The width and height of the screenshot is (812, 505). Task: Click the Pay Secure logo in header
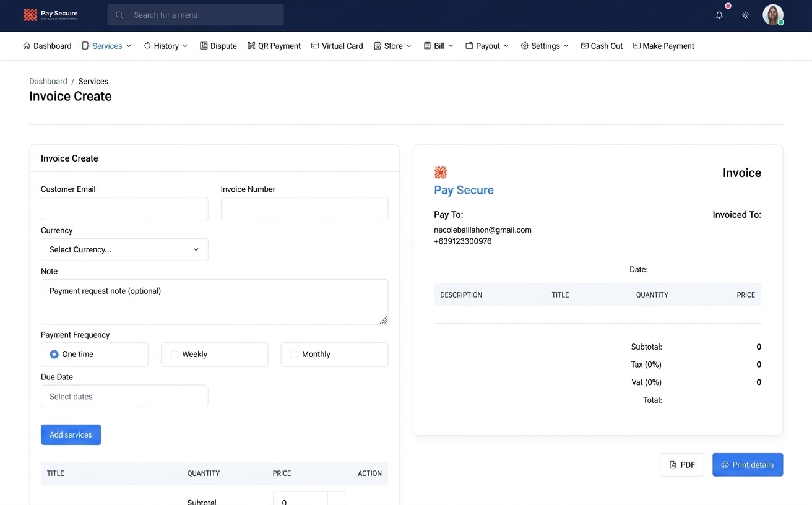[50, 15]
